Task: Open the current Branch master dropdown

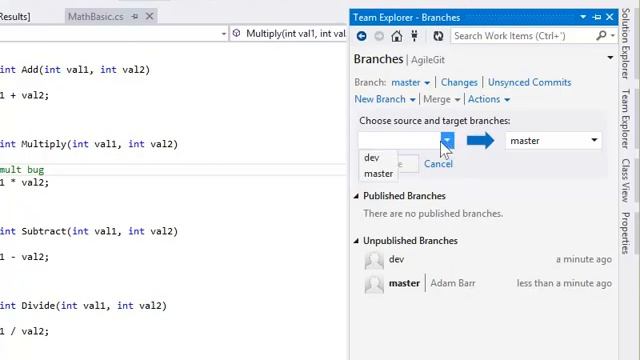Action: pos(410,82)
